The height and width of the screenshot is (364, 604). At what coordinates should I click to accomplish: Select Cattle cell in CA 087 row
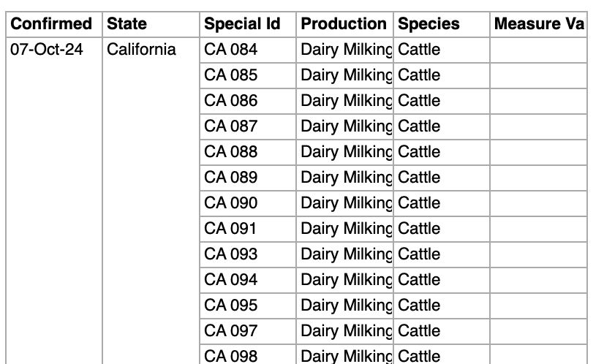tap(420, 126)
